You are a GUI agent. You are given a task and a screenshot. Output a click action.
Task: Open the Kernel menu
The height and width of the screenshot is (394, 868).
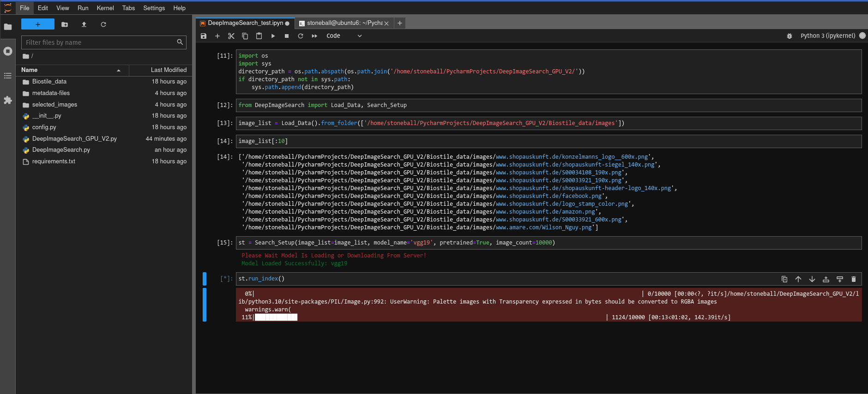click(x=105, y=8)
